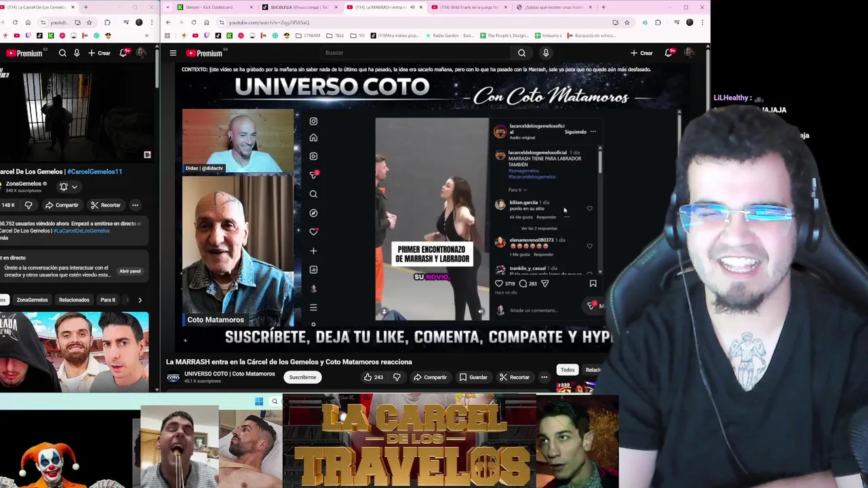Open notifications bell in right YouTube window
The height and width of the screenshot is (488, 868).
pyautogui.click(x=669, y=53)
